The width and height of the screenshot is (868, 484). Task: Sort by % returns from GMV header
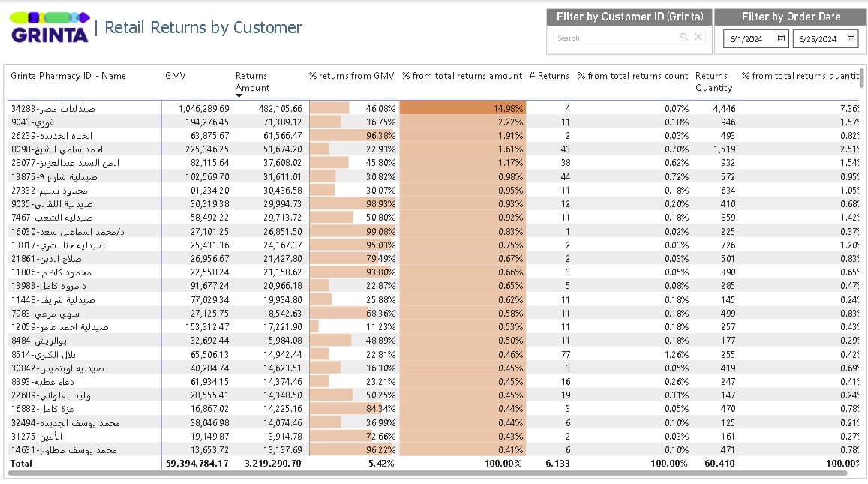click(352, 76)
